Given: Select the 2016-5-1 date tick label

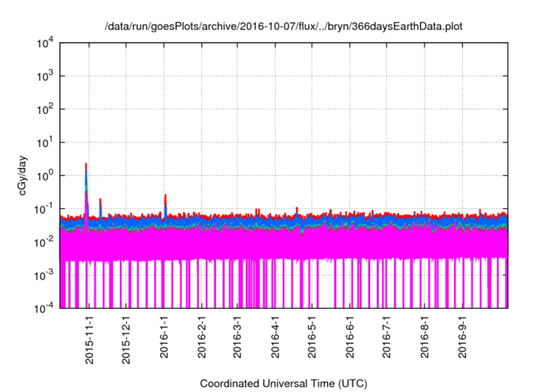Looking at the screenshot, I should click(312, 336).
